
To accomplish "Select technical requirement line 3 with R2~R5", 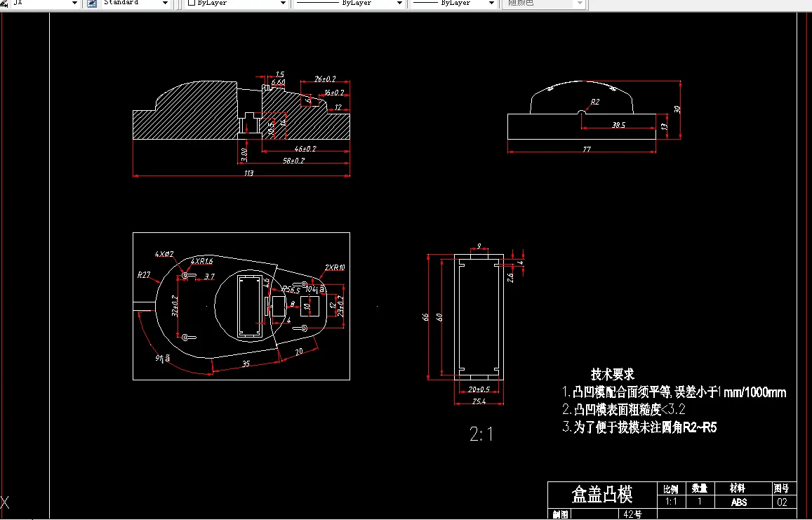I will (x=639, y=427).
